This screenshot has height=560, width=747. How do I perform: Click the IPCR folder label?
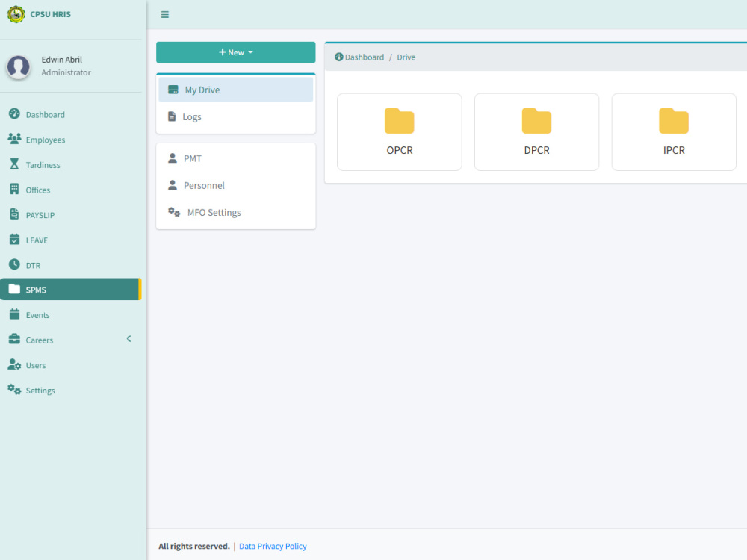coord(674,151)
